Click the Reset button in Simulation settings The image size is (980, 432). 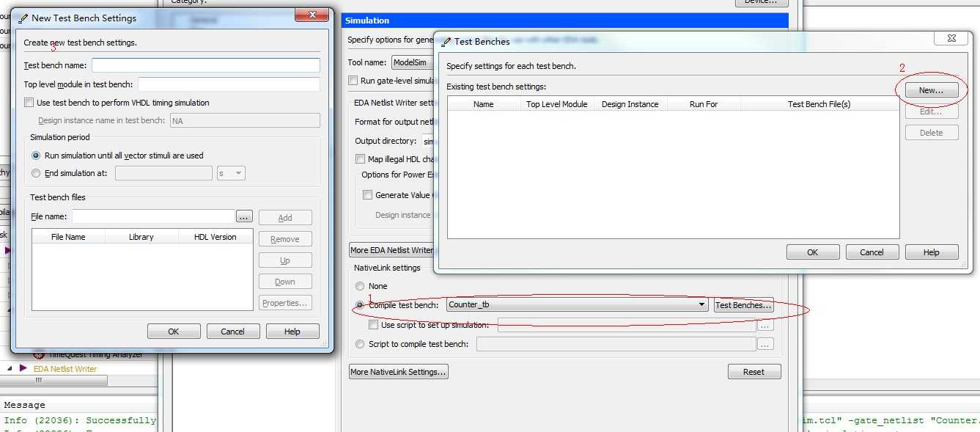754,372
